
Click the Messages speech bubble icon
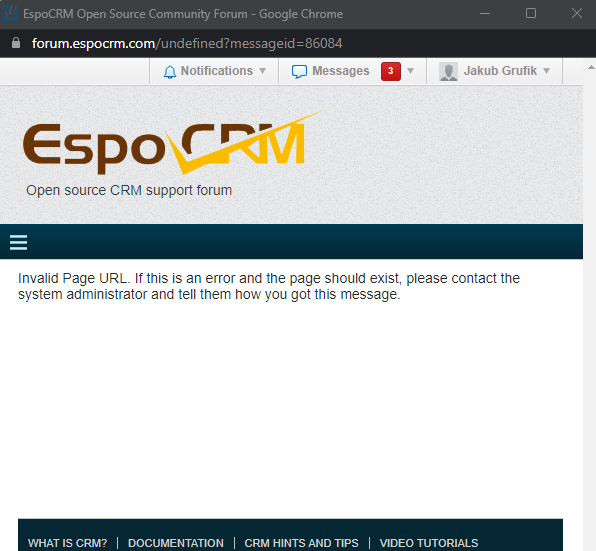pyautogui.click(x=299, y=71)
